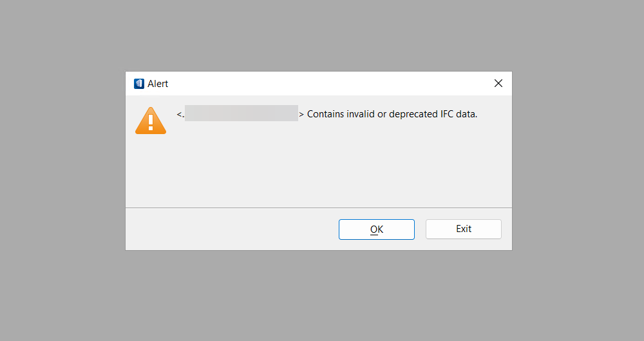Viewport: 644px width, 341px height.
Task: Click the word "deprecated" in the message
Action: (x=413, y=114)
